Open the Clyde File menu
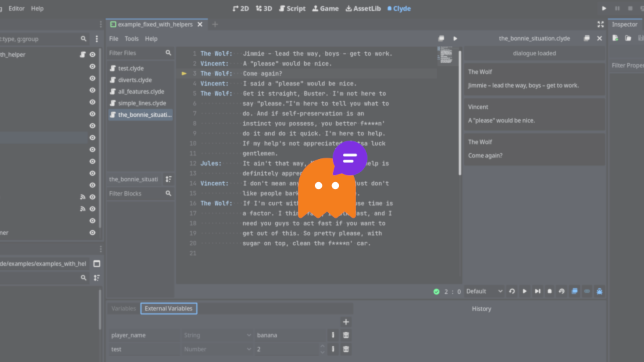 (113, 39)
